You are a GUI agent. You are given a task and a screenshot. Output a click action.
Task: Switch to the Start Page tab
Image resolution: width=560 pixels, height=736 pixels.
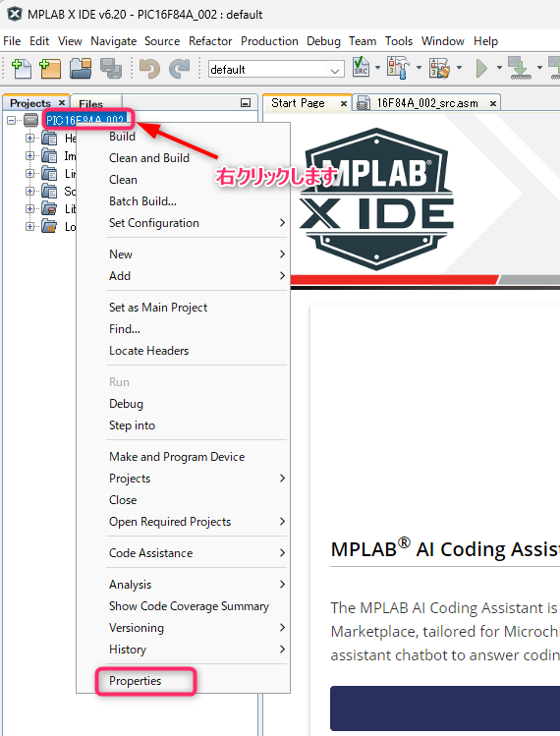[x=298, y=103]
